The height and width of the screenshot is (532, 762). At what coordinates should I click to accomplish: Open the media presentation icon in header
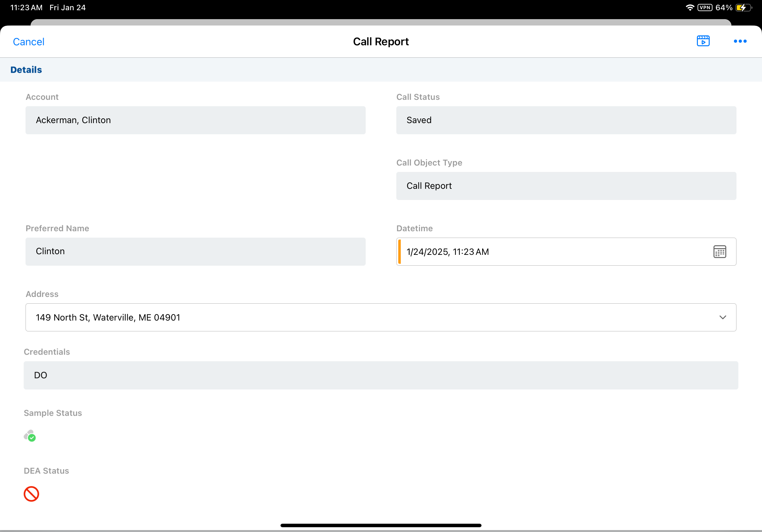(703, 41)
